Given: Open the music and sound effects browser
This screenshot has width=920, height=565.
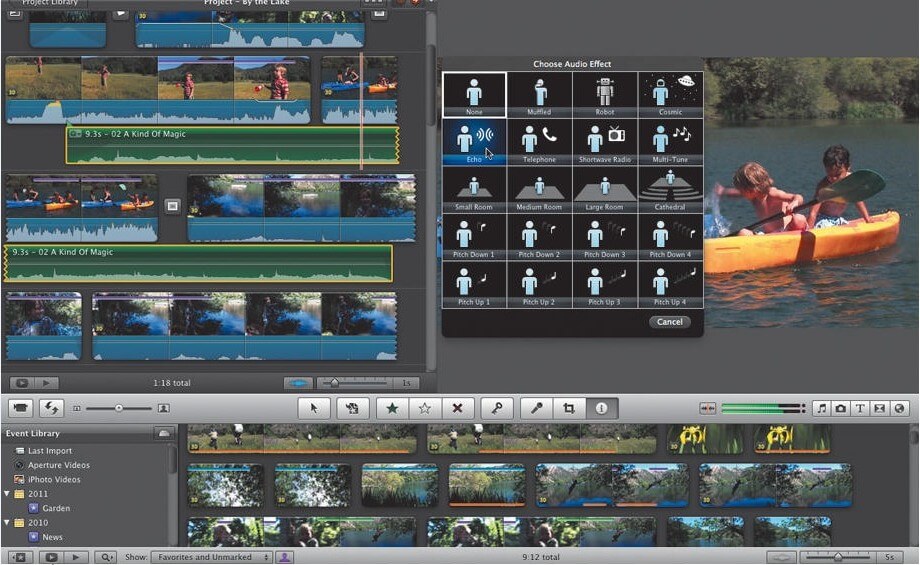Looking at the screenshot, I should 821,408.
